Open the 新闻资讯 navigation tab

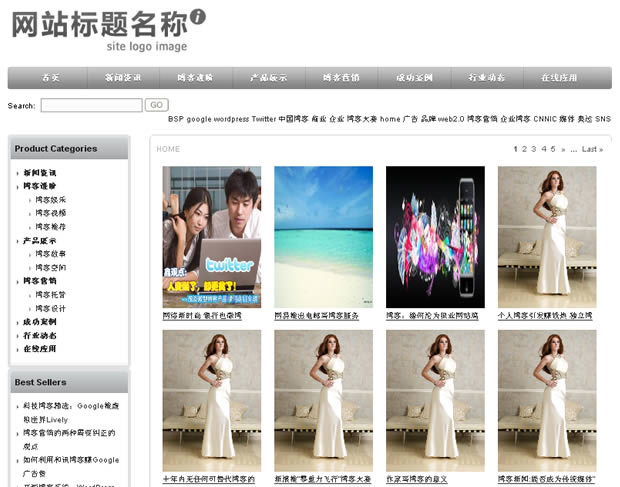click(x=123, y=77)
